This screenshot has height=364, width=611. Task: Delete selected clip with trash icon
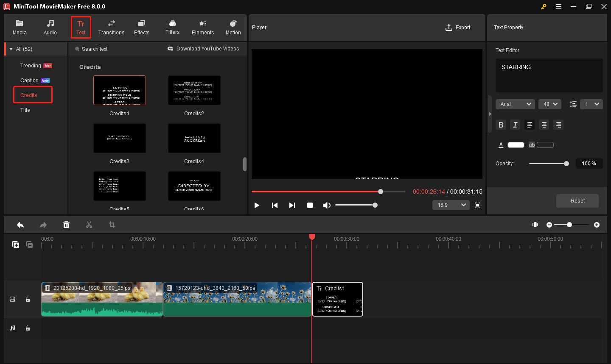tap(66, 225)
